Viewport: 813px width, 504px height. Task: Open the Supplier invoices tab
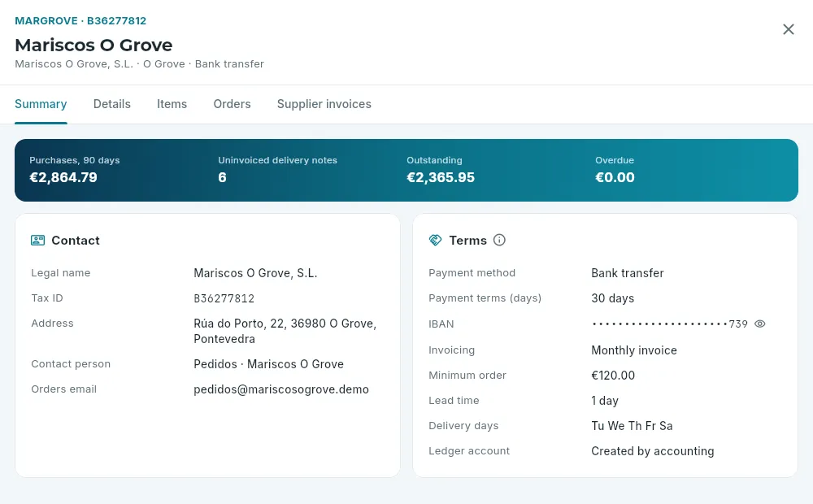point(324,104)
